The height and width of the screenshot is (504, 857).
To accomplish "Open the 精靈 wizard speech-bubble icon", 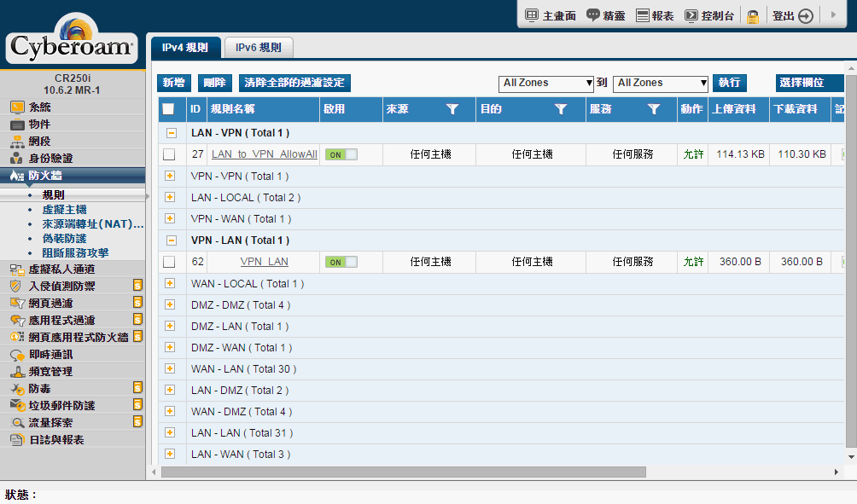I will click(x=592, y=15).
